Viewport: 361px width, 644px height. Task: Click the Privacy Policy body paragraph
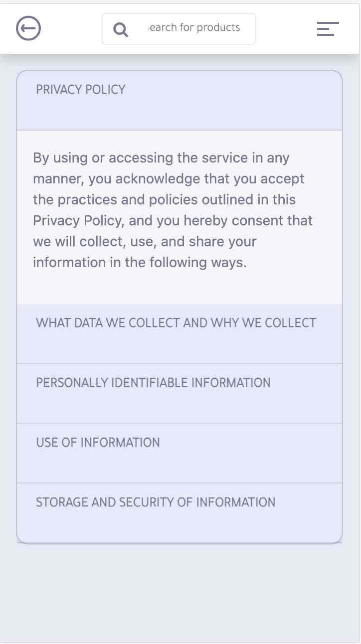coord(173,210)
